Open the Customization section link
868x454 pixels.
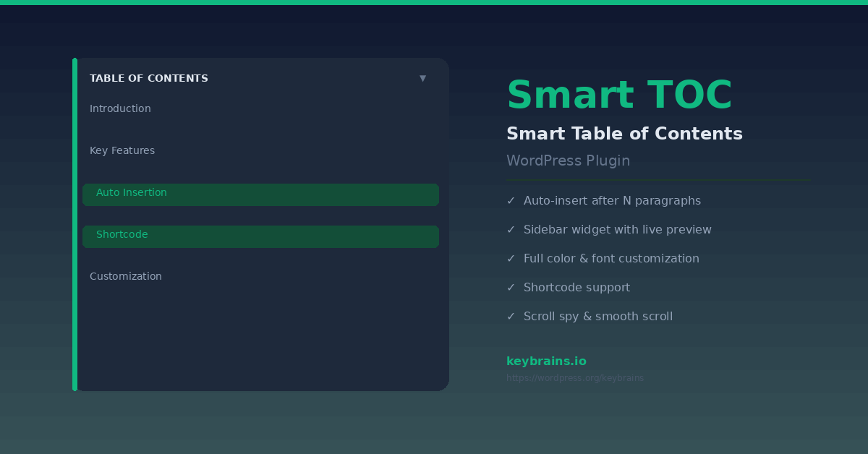tap(126, 276)
